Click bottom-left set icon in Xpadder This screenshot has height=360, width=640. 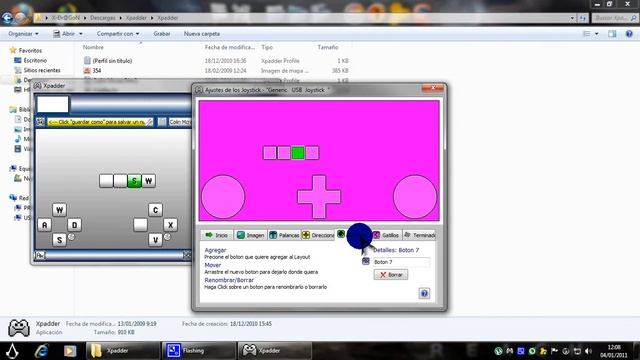tap(40, 256)
